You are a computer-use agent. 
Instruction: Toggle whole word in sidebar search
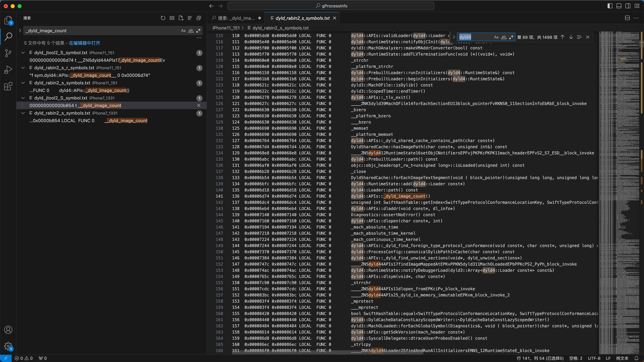(191, 31)
